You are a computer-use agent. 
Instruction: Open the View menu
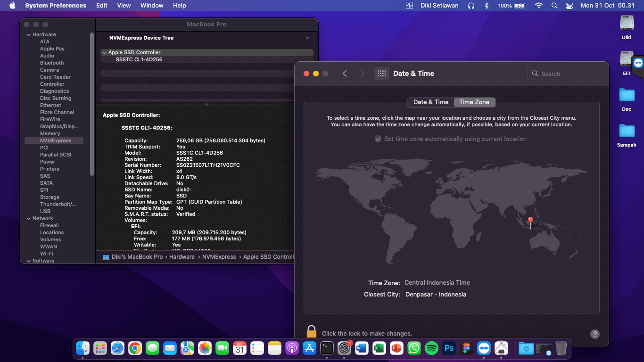point(124,6)
